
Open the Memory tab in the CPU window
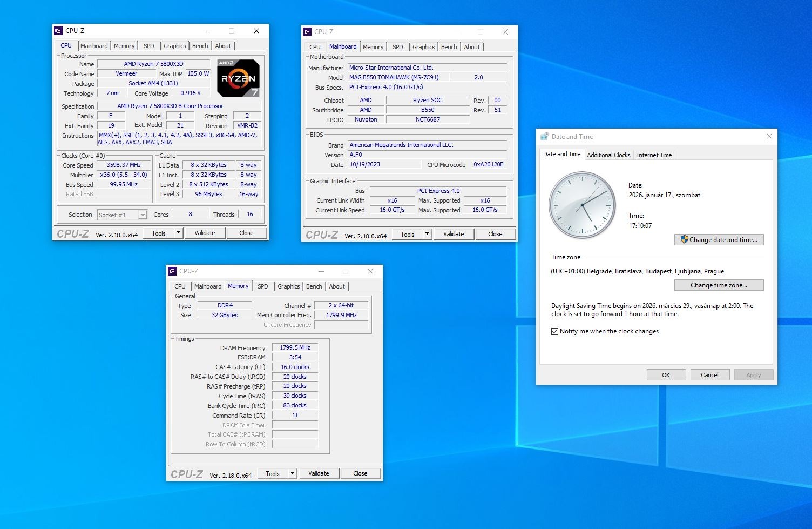click(x=124, y=46)
